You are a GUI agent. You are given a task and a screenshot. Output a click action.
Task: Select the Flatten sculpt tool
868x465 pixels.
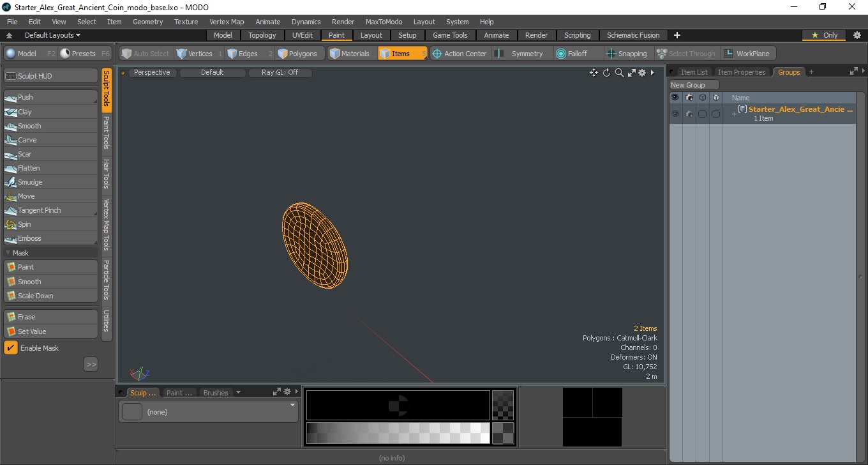coord(50,168)
